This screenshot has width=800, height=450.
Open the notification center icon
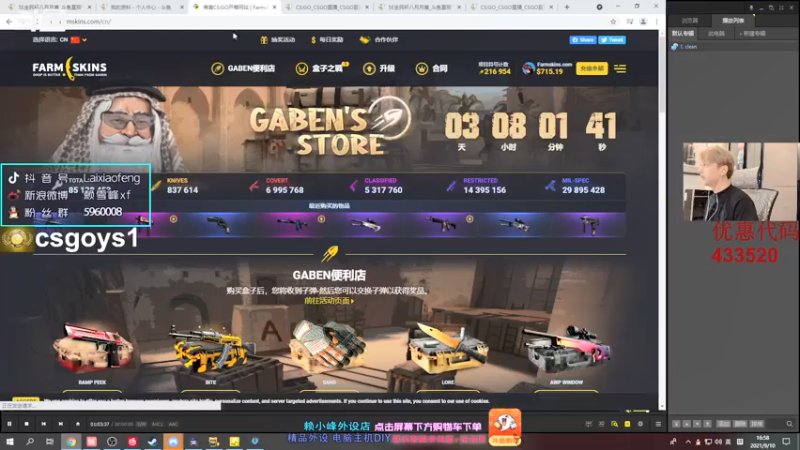click(x=786, y=441)
